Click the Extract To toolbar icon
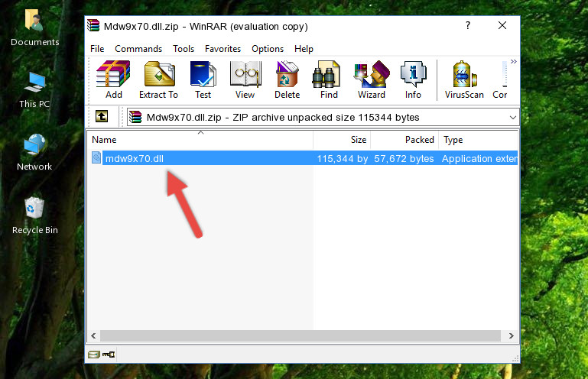The image size is (588, 379). [x=158, y=79]
